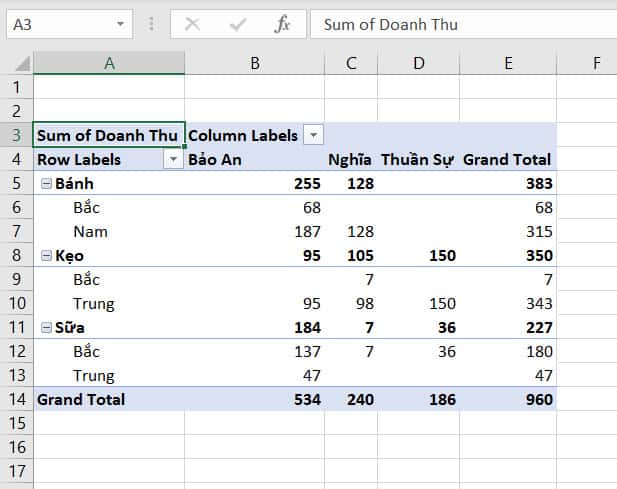Collapse the Kẹo group
This screenshot has width=617, height=489.
(46, 256)
